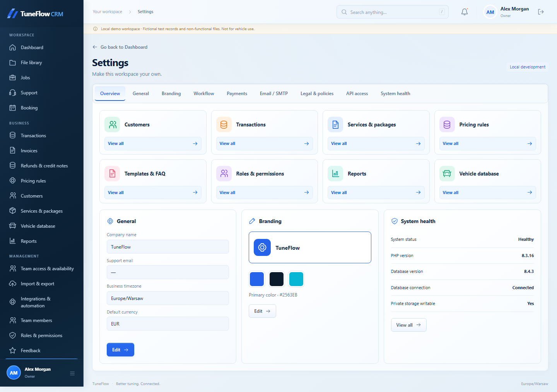Select the dark navy color swatch
This screenshot has width=557, height=392.
[277, 279]
